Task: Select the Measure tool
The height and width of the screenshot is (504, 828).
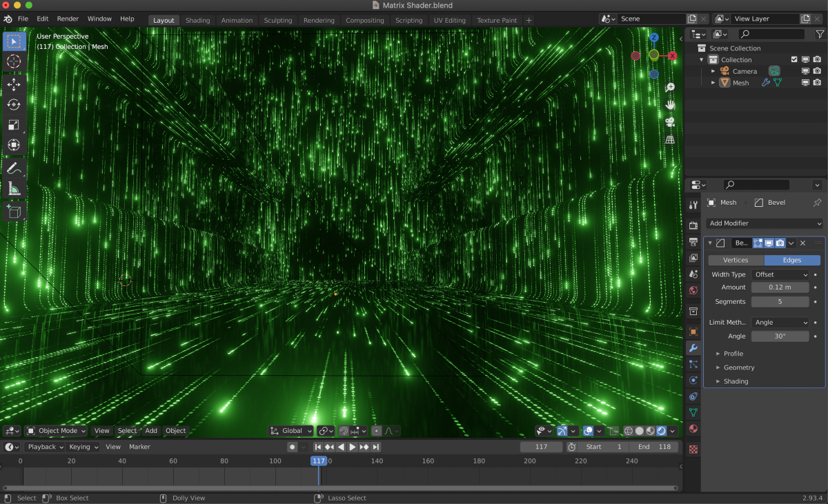Action: pyautogui.click(x=14, y=188)
